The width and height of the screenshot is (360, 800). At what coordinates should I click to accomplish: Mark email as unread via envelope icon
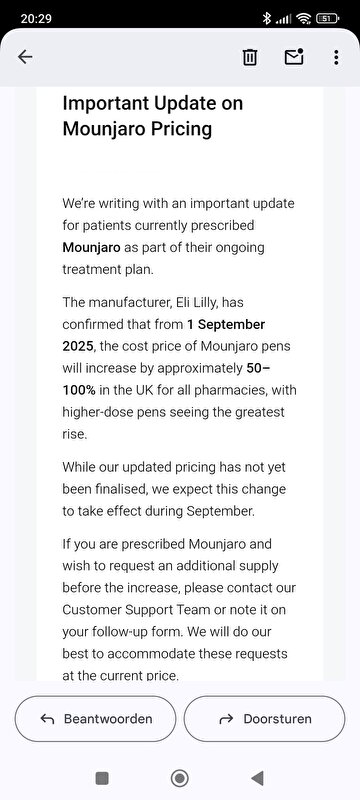293,57
